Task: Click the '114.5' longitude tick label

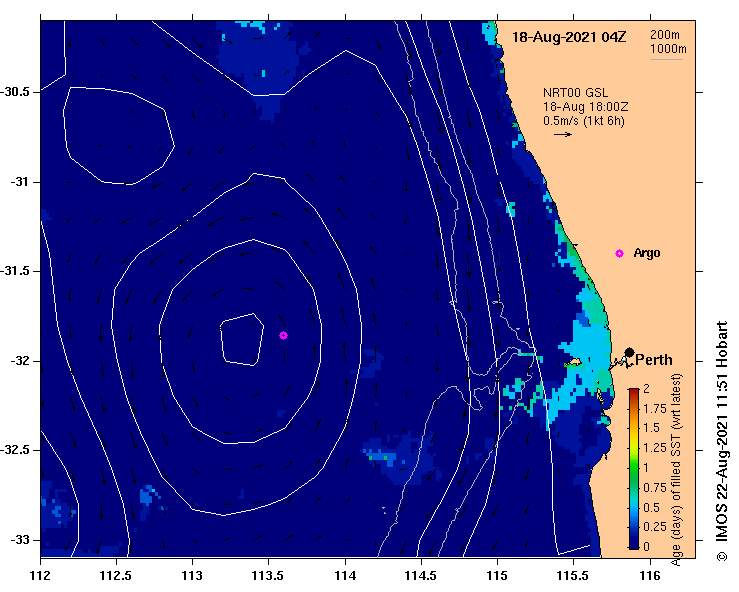Action: click(x=421, y=576)
